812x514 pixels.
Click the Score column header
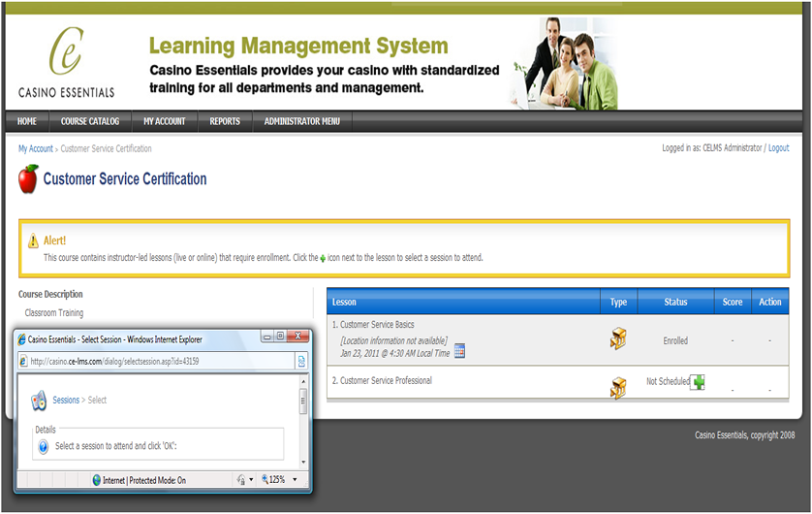point(733,302)
